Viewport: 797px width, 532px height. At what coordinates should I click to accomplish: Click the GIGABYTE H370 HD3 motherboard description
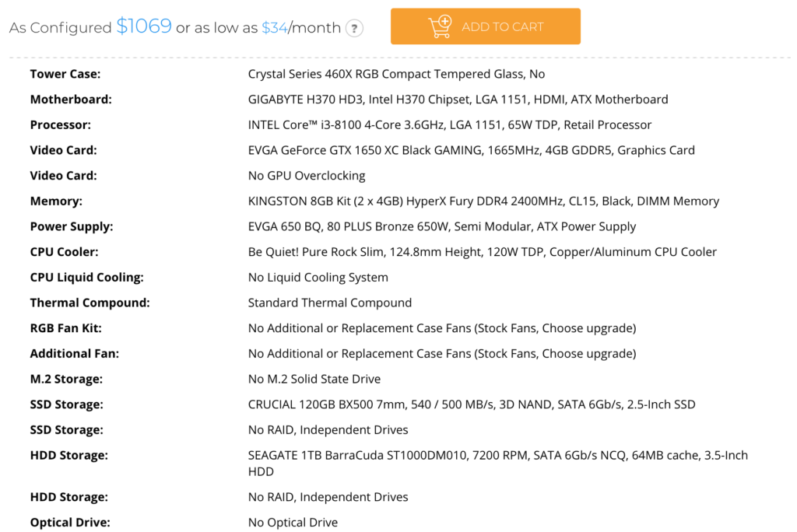458,100
